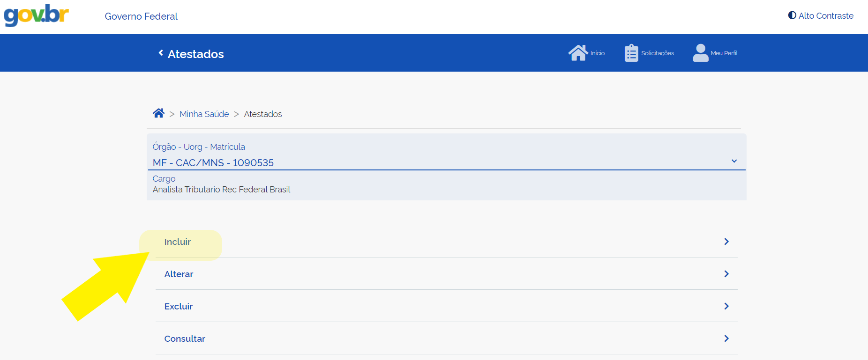Open the Incluir option
Image resolution: width=868 pixels, height=360 pixels.
click(177, 242)
